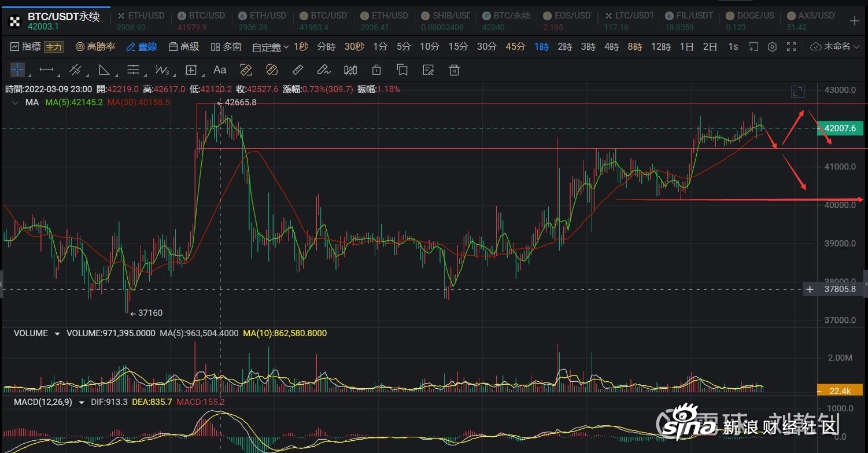Image resolution: width=868 pixels, height=453 pixels.
Task: Select the rectangle position marker tool
Action: coord(191,70)
